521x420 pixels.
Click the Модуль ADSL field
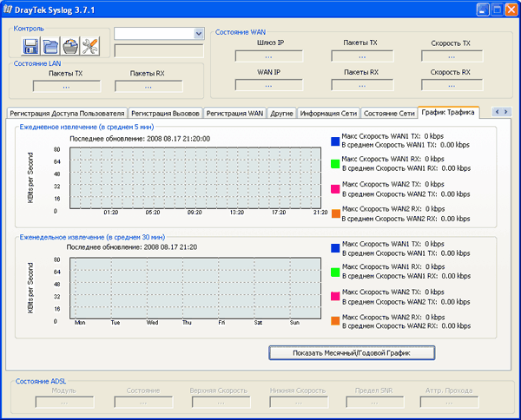(64, 403)
